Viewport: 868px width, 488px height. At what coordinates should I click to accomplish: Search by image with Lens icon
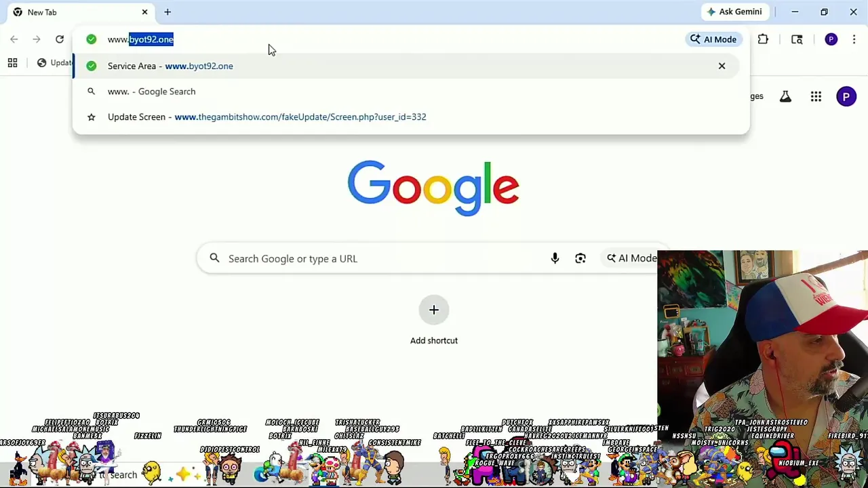point(580,258)
